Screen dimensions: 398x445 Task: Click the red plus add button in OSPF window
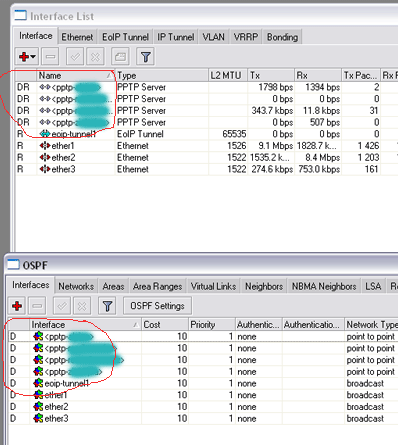(x=17, y=305)
